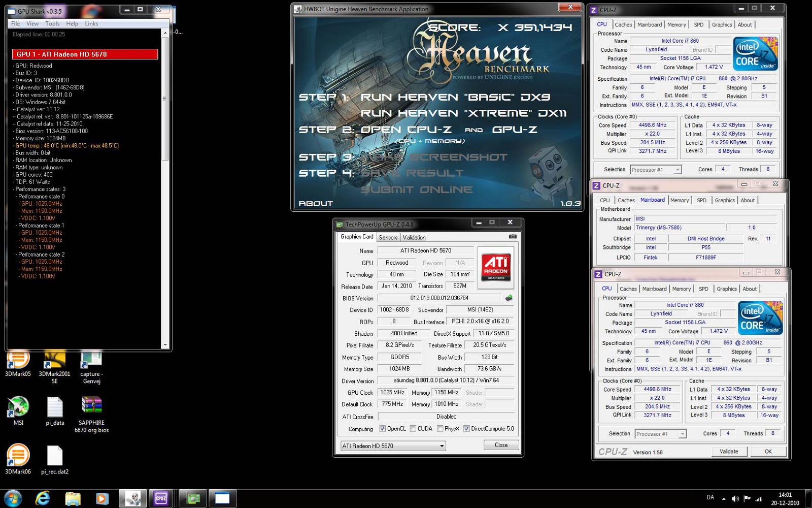Click the red GPU 1 - ATI Radeon HD 5670 header
Viewport: 812px width, 508px height.
tap(85, 54)
